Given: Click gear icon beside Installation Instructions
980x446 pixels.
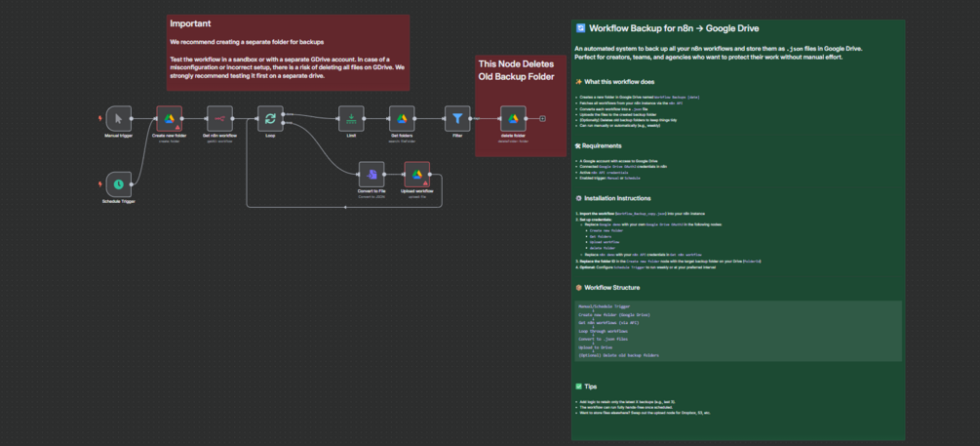Looking at the screenshot, I should [x=579, y=198].
